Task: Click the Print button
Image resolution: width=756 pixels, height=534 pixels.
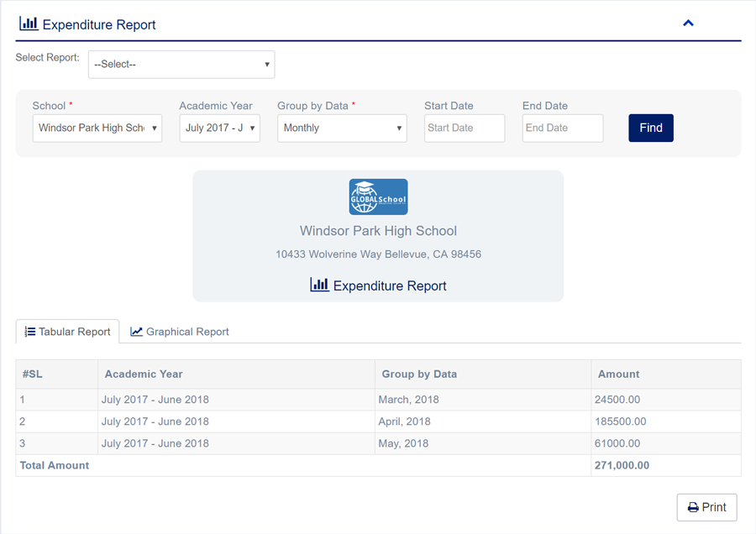Action: click(x=706, y=507)
